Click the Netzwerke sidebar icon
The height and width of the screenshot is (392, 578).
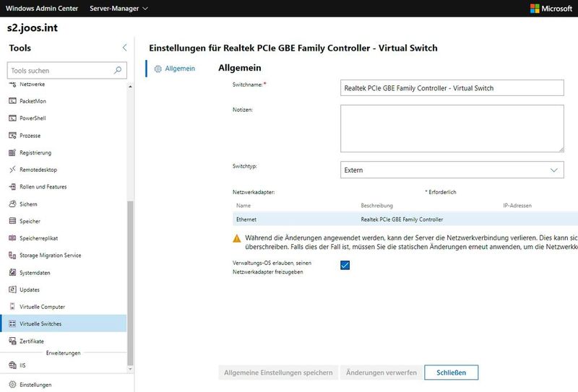12,84
